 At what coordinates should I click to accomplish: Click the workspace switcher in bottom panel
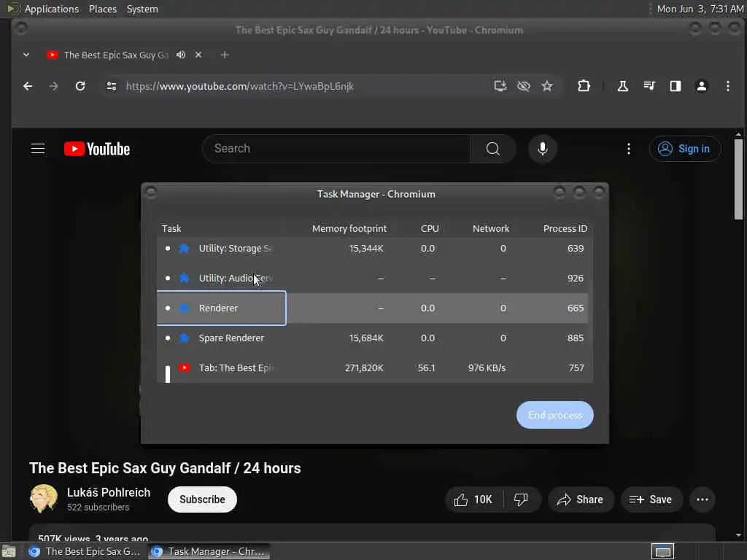tap(662, 551)
